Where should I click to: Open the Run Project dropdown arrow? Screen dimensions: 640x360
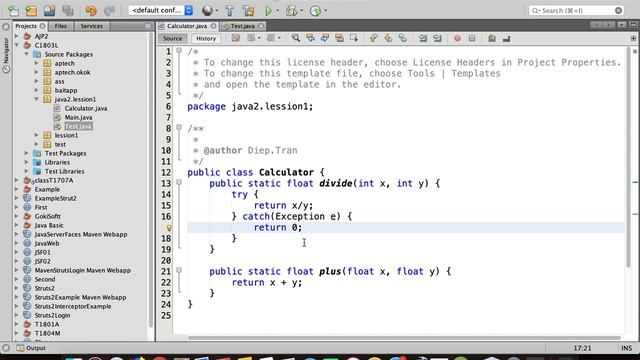[278, 11]
